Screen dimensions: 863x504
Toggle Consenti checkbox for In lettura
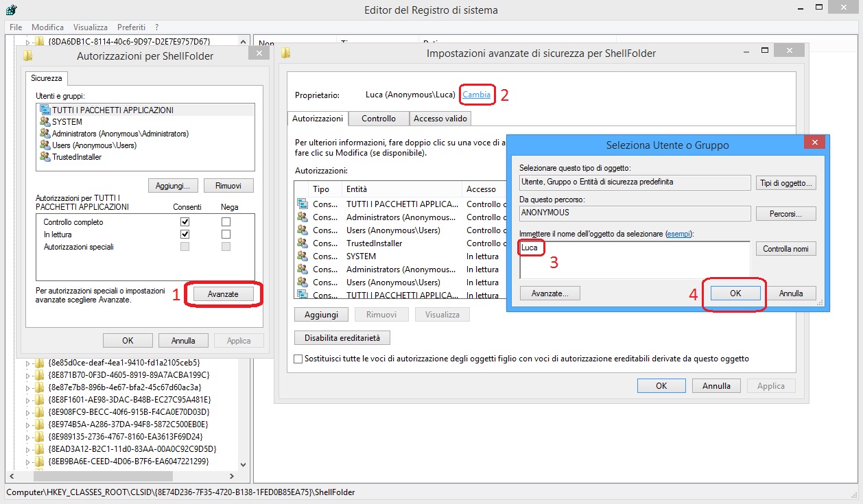(185, 235)
